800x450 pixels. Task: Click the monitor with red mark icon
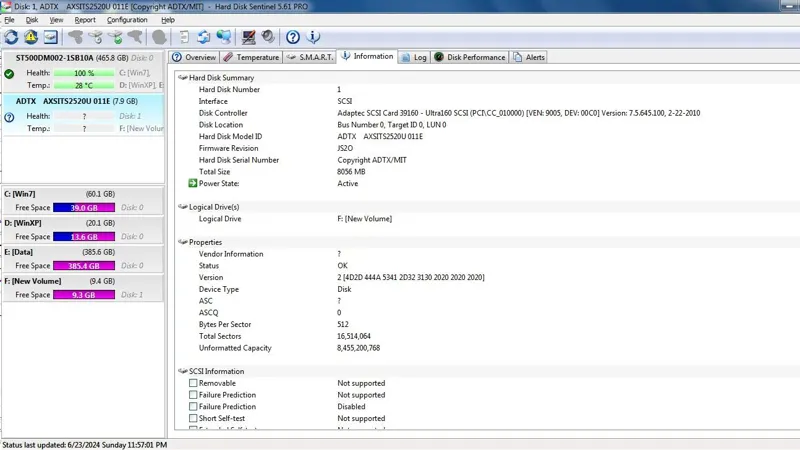coord(249,37)
